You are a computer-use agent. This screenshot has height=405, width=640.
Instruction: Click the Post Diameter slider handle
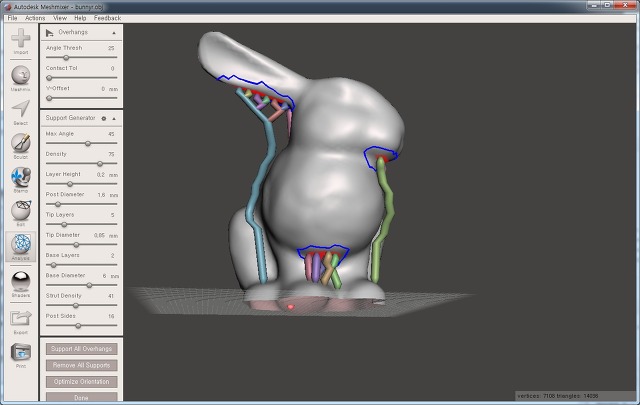(58, 204)
